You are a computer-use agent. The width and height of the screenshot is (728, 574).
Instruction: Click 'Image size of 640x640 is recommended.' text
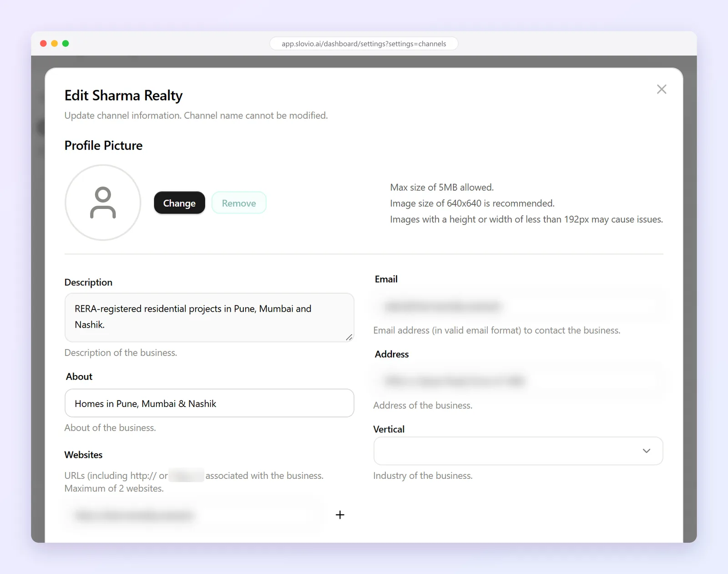[472, 203]
